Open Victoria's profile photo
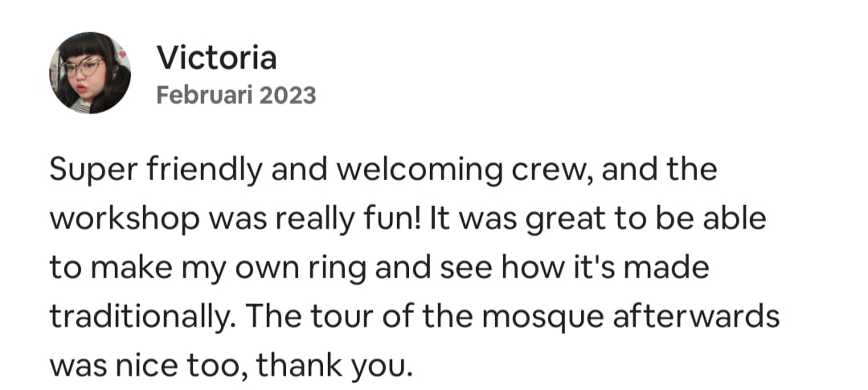Image resolution: width=868 pixels, height=390 pixels. point(90,72)
